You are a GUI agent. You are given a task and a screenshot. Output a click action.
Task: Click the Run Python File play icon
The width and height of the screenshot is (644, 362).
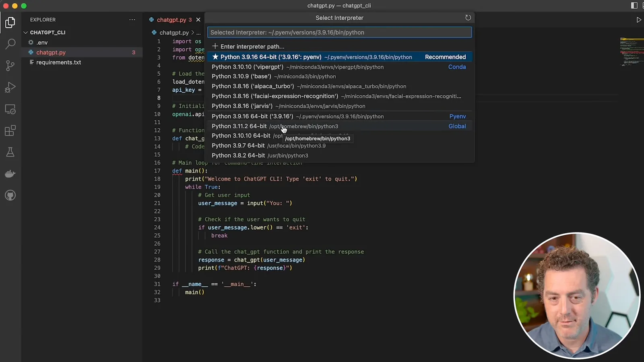(x=638, y=20)
